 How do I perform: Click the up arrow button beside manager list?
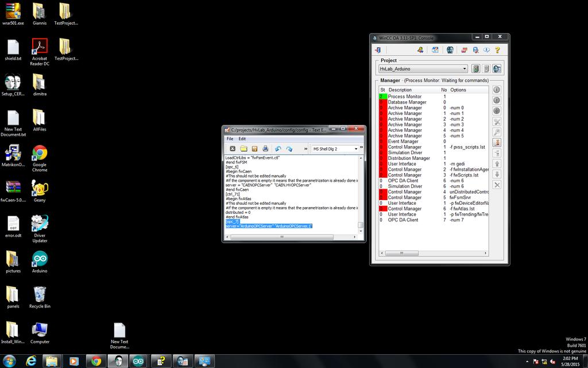[497, 164]
